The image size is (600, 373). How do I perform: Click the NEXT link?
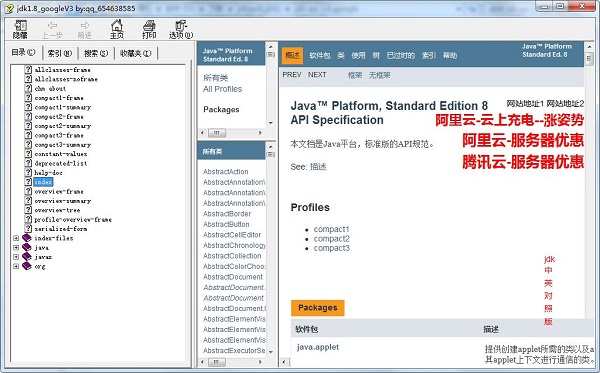(317, 75)
